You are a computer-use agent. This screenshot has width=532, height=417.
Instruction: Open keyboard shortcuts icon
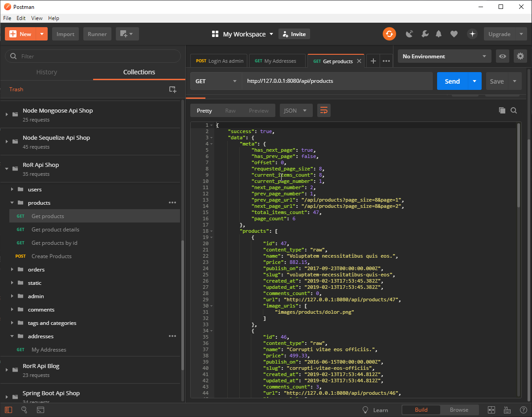tap(507, 410)
